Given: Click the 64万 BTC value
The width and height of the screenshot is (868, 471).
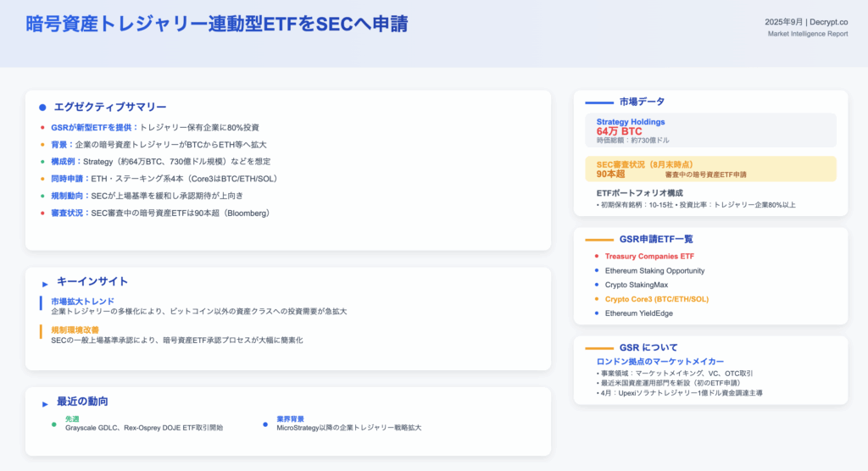Looking at the screenshot, I should (619, 131).
